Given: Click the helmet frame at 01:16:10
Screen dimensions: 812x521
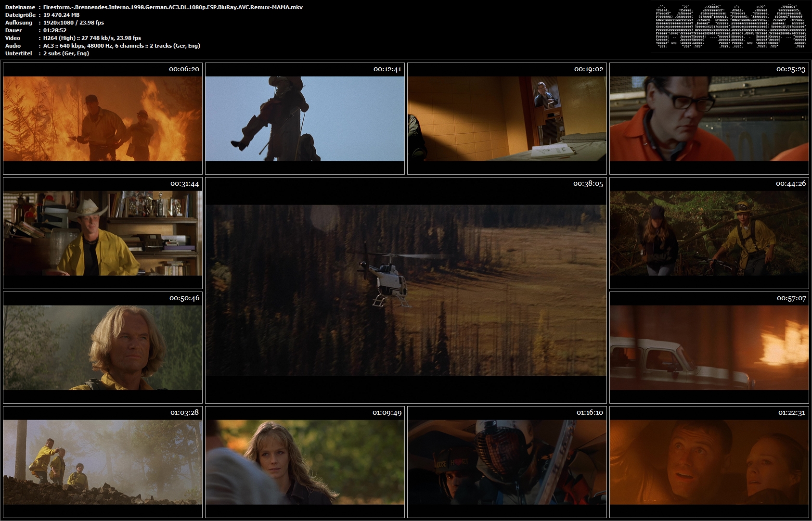Looking at the screenshot, I should [507, 462].
